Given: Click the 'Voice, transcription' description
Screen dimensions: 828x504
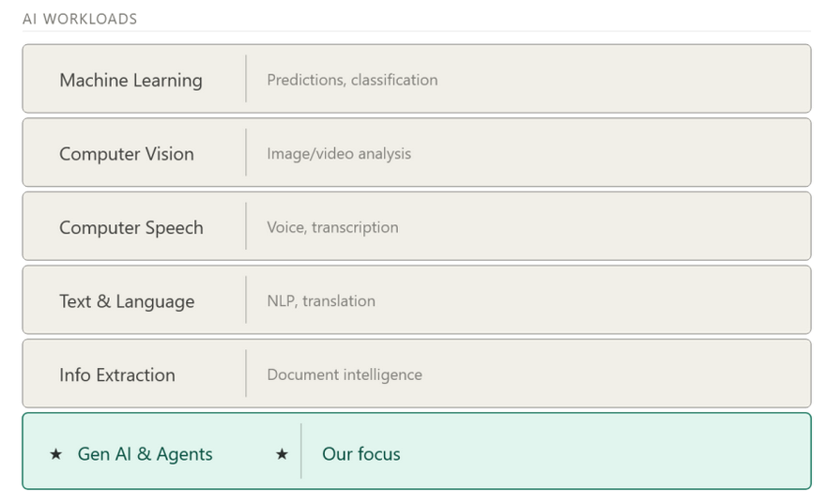Looking at the screenshot, I should coord(332,227).
